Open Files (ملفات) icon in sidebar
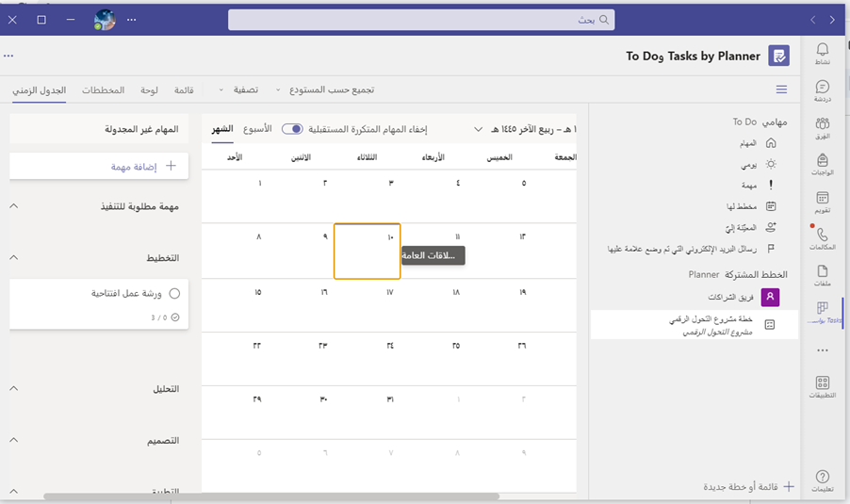Viewport: 850px width, 504px height. tap(822, 275)
